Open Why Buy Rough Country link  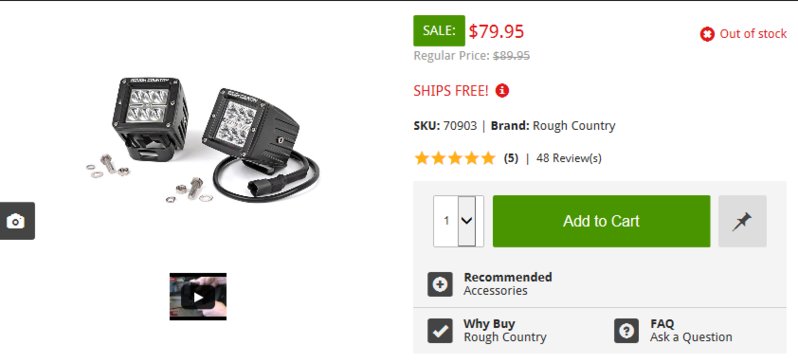pyautogui.click(x=504, y=330)
